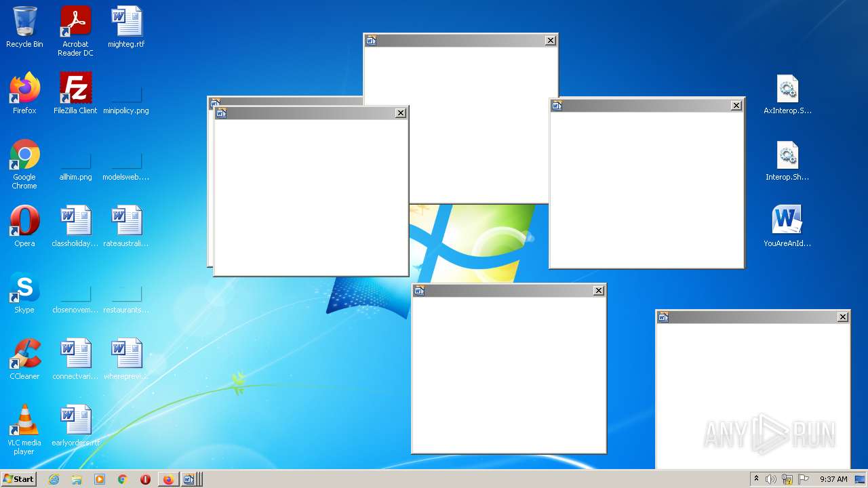The height and width of the screenshot is (488, 868).
Task: Select the Acrobat Reader DC shortcut
Action: click(75, 31)
